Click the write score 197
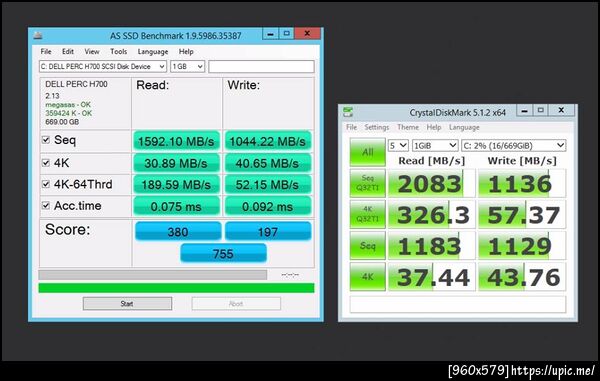This screenshot has height=381, width=600. pos(268,231)
